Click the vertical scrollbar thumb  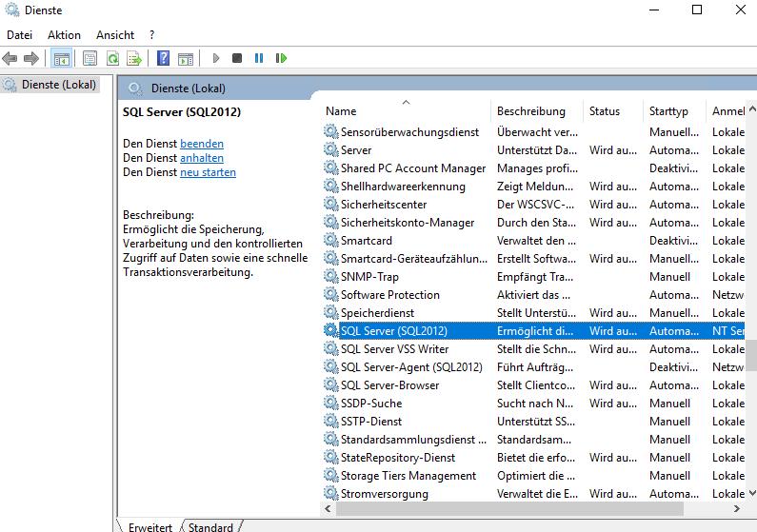[752, 355]
